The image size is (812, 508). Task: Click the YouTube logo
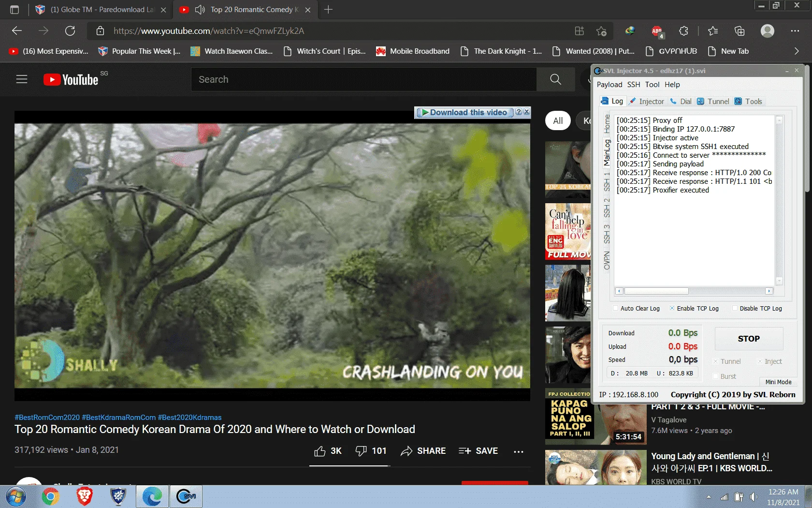71,79
